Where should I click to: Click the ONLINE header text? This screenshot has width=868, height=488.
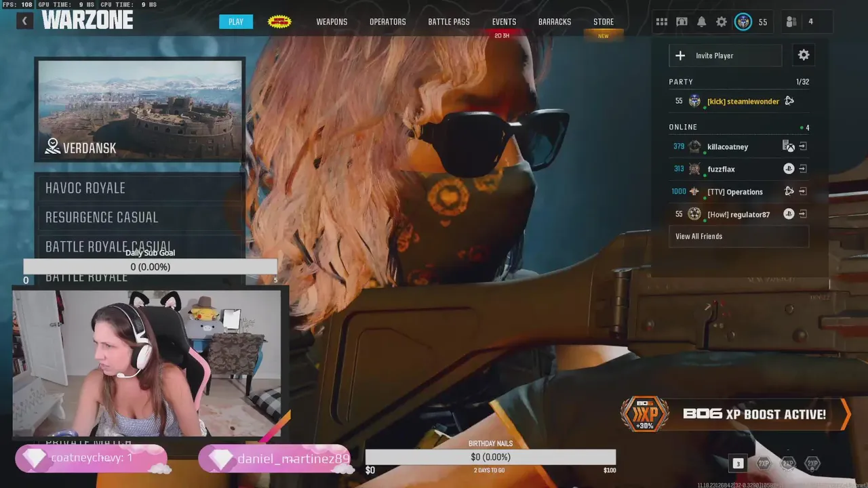pos(683,127)
